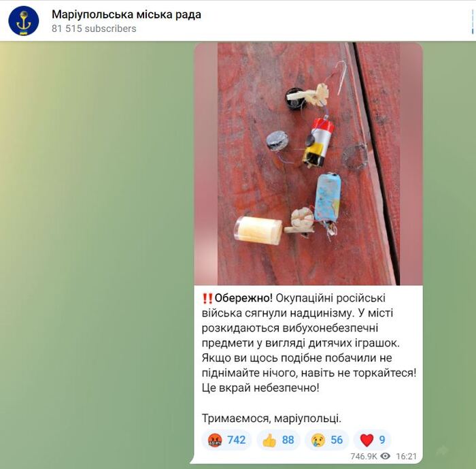Toggle the thumbs up reaction with 88
Viewport: 476px width, 469px height.
tap(278, 440)
